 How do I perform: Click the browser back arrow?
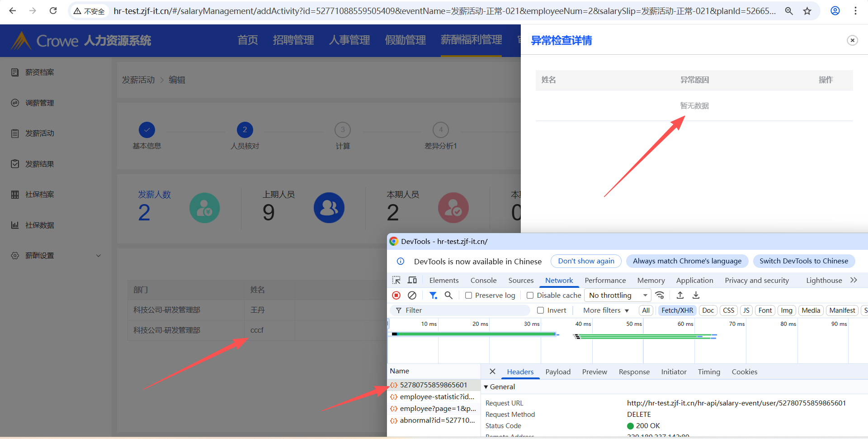coord(13,11)
